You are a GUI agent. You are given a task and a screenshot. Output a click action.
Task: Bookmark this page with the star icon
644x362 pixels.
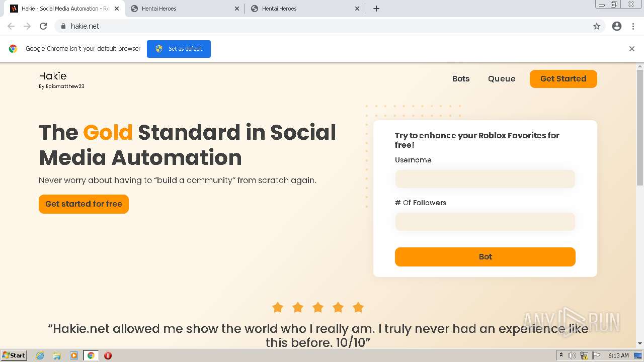click(x=597, y=26)
